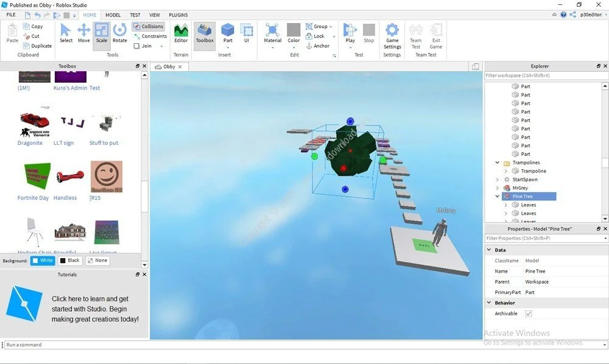Collapse the Data properties section
This screenshot has height=364, width=609.
click(x=489, y=250)
